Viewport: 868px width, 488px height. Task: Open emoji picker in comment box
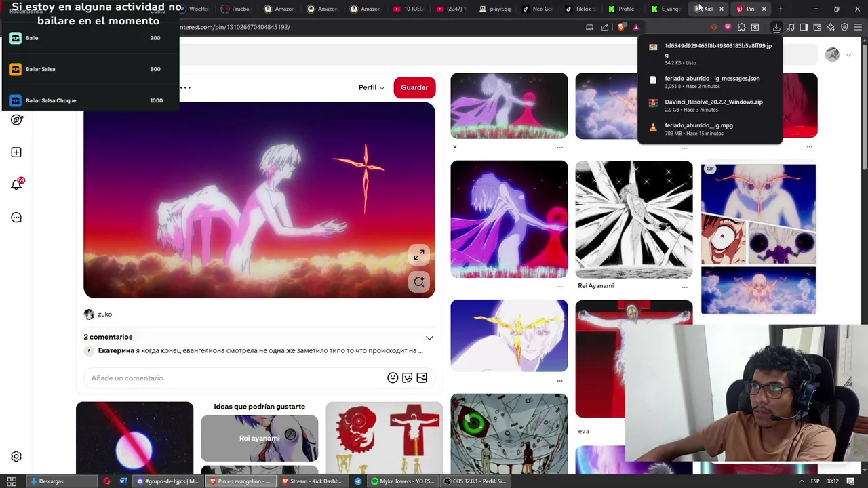point(393,378)
